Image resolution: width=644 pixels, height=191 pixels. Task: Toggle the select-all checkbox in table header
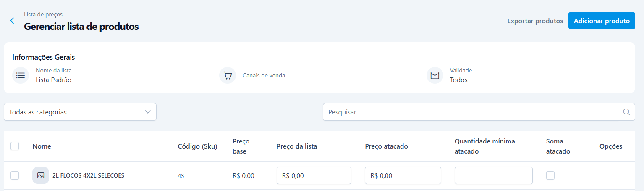coord(15,146)
